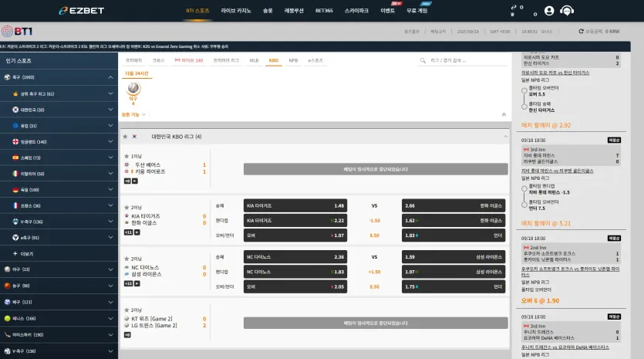Click the search magnifier icon
This screenshot has width=644, height=359.
coord(423,60)
